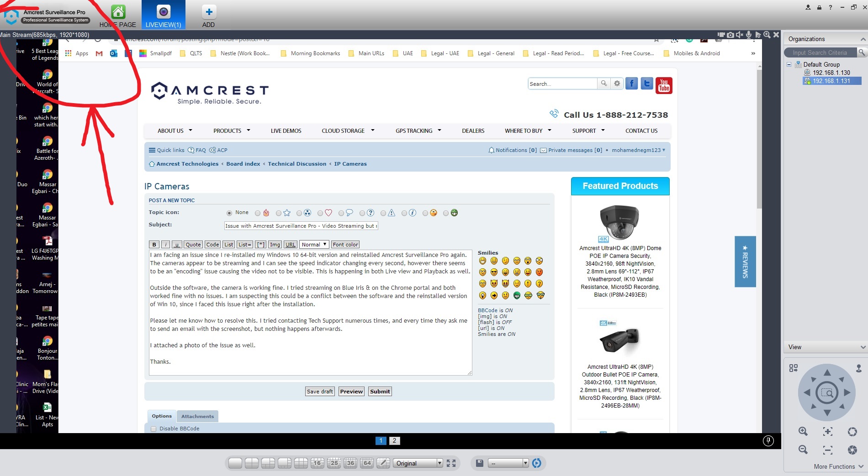Choose the 25-window grid layout
Image resolution: width=868 pixels, height=476 pixels.
334,463
